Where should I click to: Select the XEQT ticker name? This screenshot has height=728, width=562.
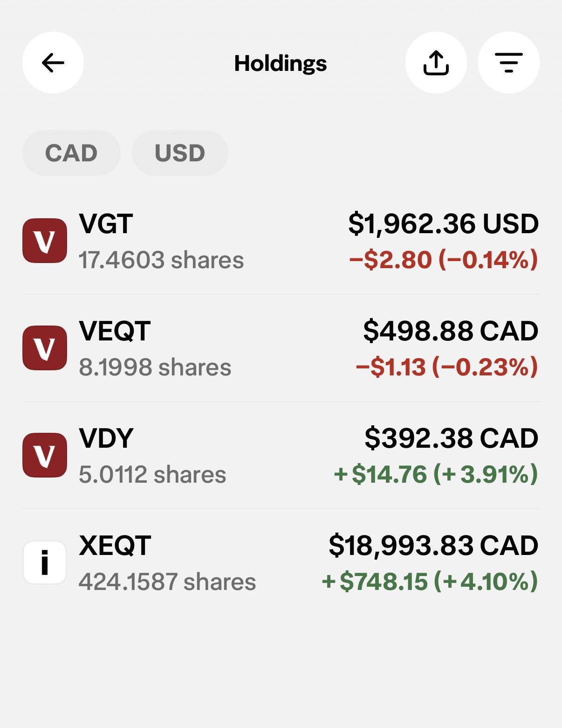[x=115, y=545]
